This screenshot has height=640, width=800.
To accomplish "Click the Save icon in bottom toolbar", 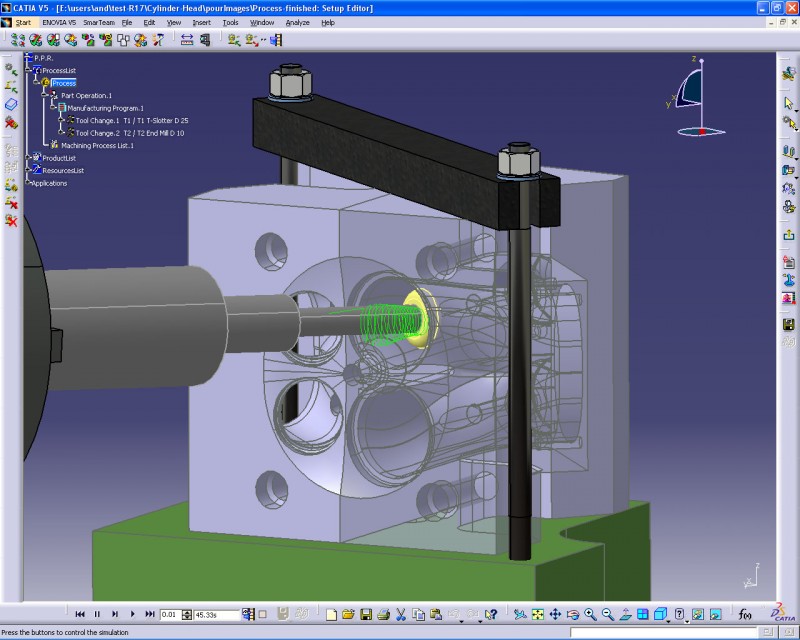I will tap(367, 614).
